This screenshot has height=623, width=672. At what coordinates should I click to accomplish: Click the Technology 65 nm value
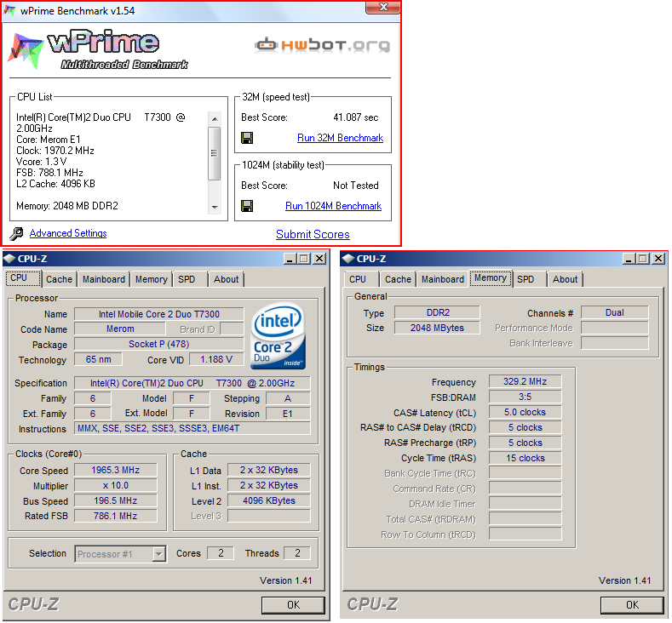point(98,360)
